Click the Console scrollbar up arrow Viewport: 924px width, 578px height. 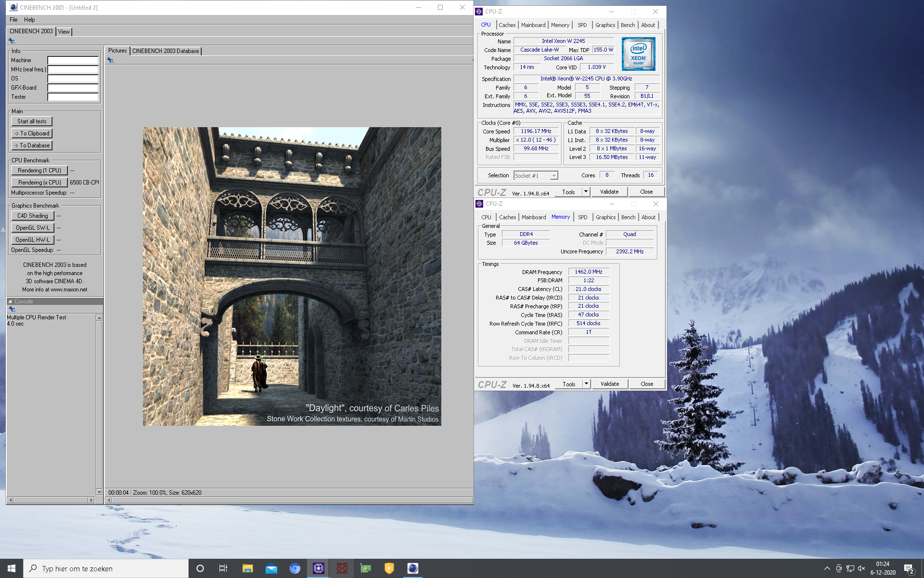99,318
